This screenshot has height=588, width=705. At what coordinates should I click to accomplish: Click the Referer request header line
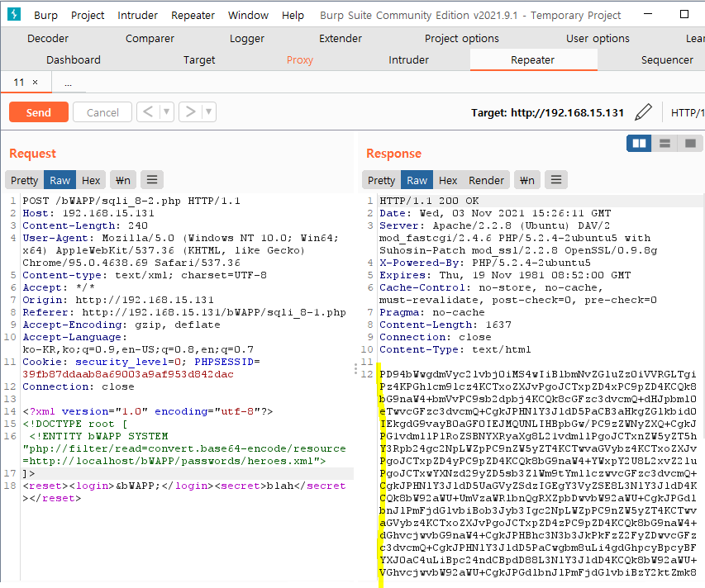[184, 312]
